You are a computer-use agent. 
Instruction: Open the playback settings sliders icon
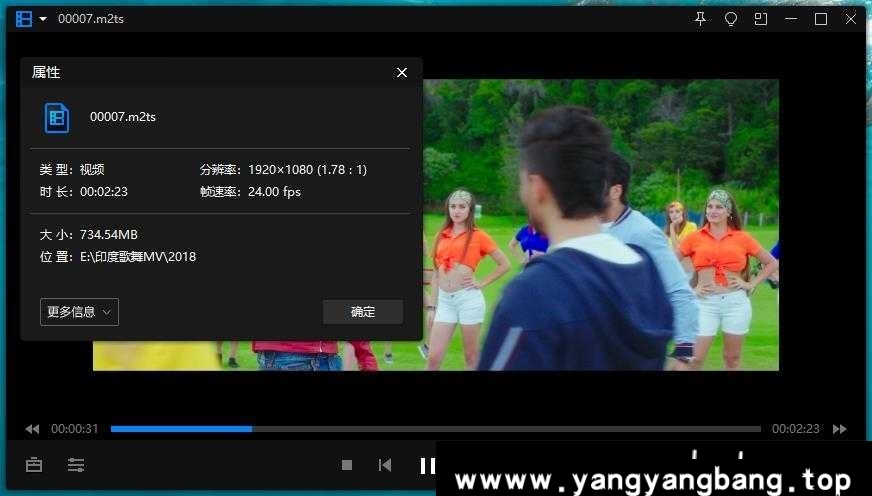coord(76,464)
